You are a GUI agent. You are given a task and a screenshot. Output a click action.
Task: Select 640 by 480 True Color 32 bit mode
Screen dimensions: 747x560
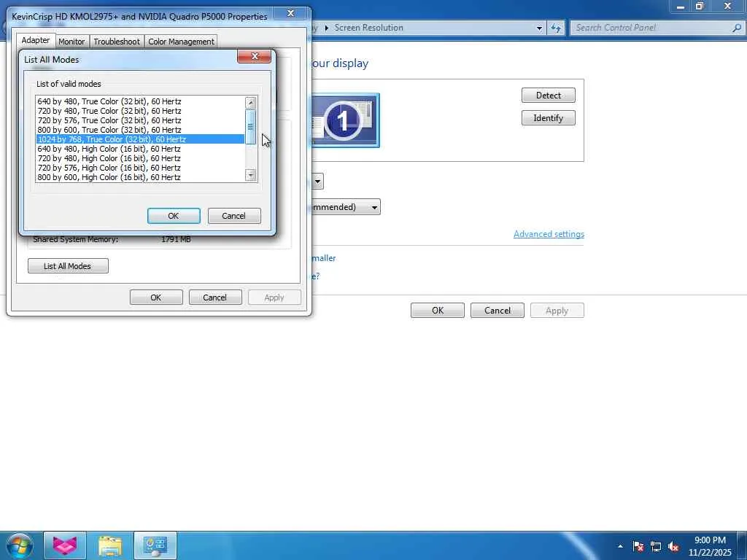(140, 101)
